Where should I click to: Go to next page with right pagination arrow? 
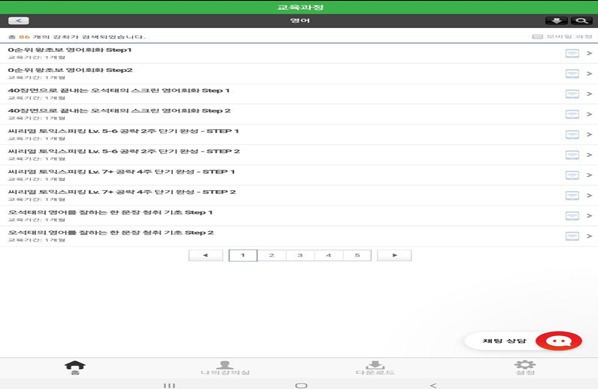coord(394,255)
